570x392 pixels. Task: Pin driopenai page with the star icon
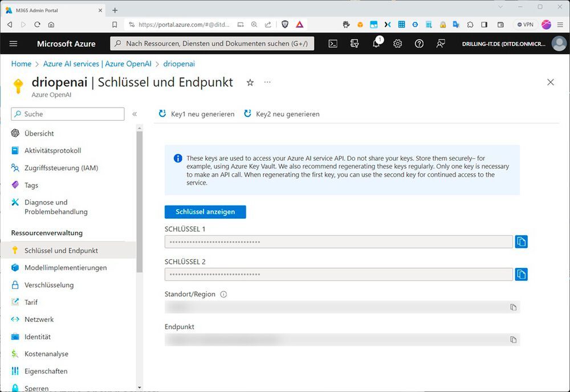pyautogui.click(x=250, y=83)
